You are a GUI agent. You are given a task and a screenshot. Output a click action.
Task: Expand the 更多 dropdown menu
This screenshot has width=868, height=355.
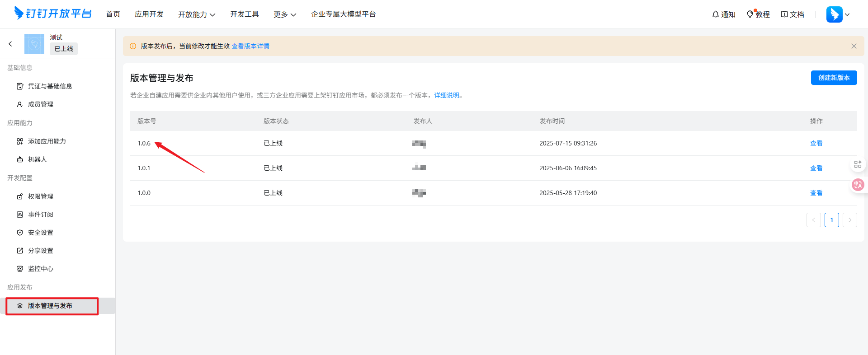285,14
